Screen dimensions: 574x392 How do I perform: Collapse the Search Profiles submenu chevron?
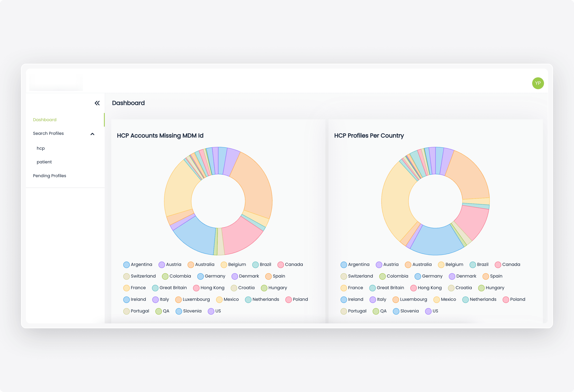[x=92, y=134]
